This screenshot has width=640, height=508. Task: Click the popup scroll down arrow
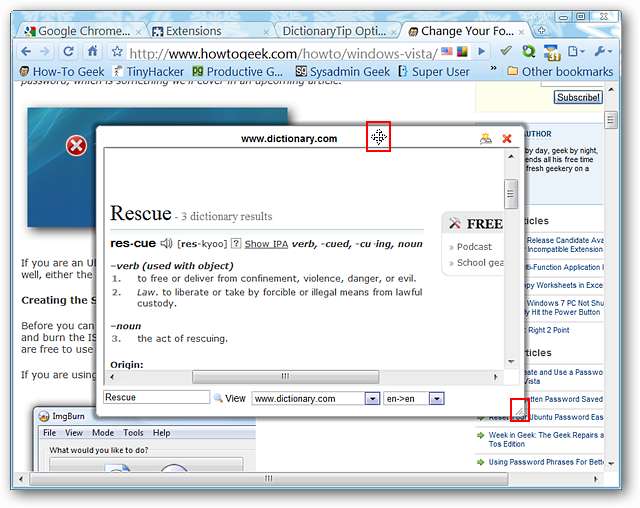coord(511,362)
